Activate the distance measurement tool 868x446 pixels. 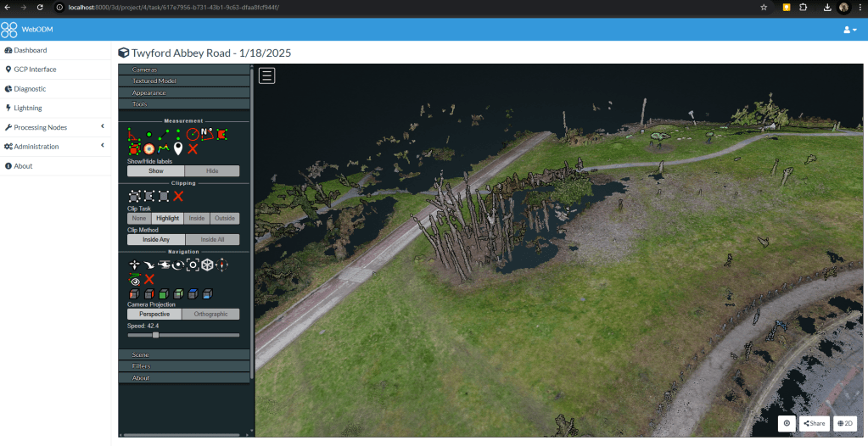click(164, 134)
